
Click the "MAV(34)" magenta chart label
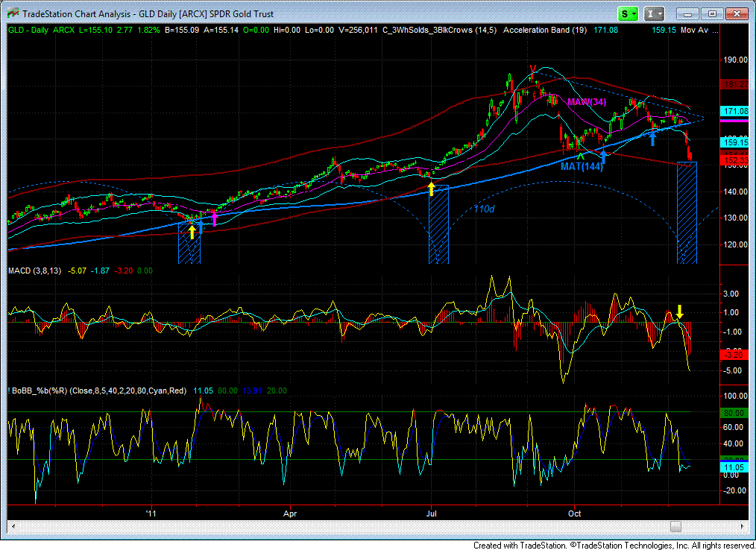pyautogui.click(x=586, y=102)
